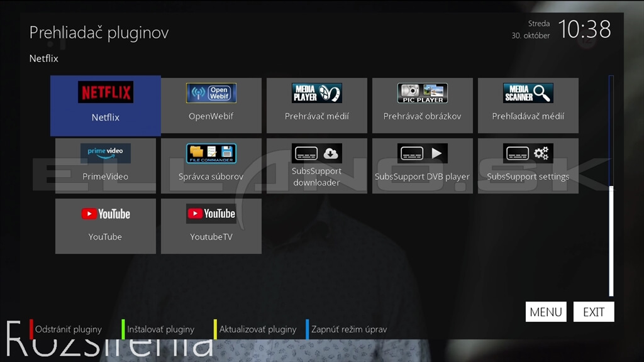644x362 pixels.
Task: Open the SubsSupport DVB player plugin
Action: tap(422, 166)
